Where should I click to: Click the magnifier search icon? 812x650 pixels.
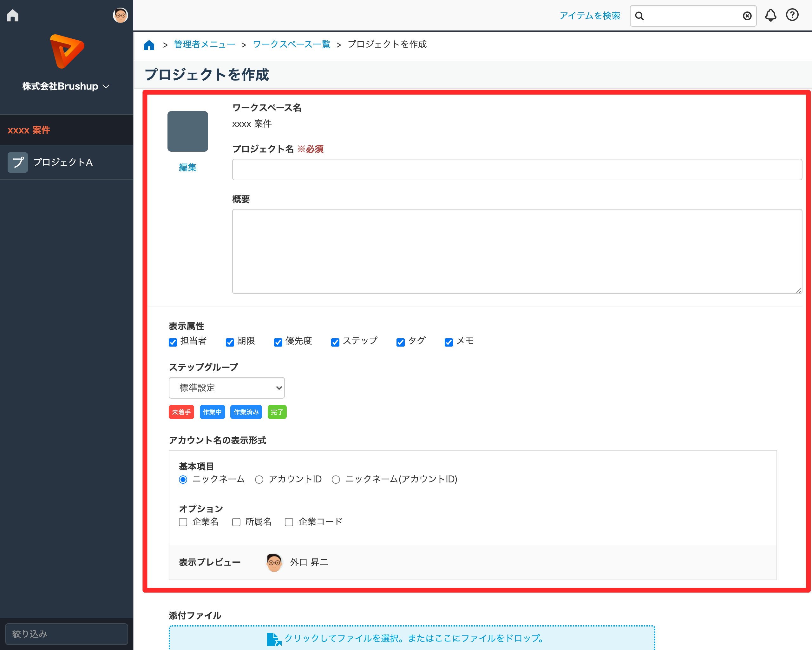[639, 16]
